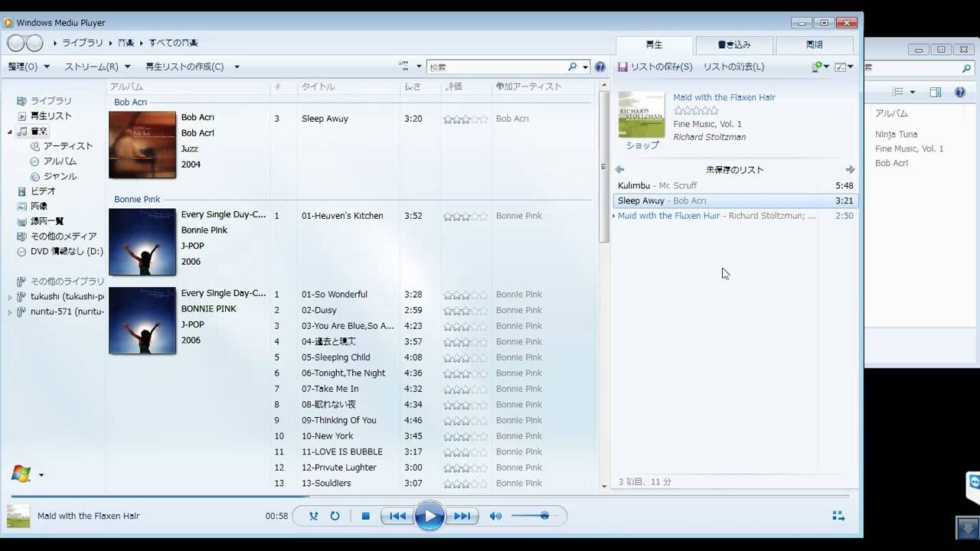980x551 pixels.
Task: Skip to next track
Action: pos(462,516)
